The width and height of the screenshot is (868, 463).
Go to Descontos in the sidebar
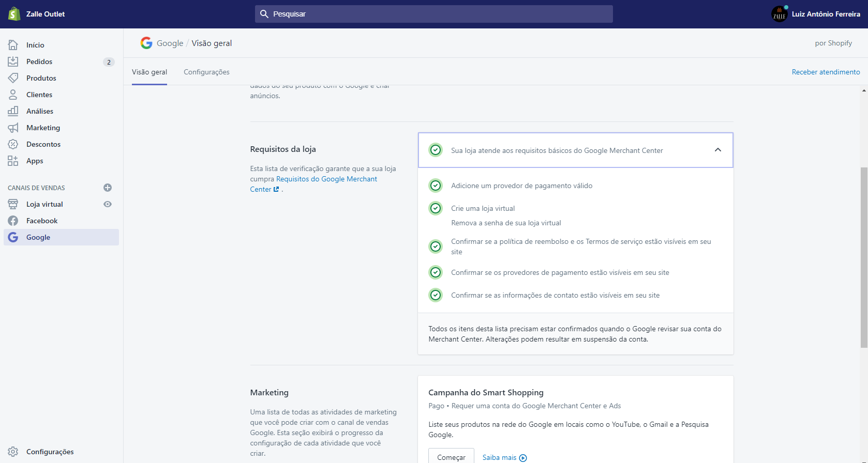click(x=43, y=144)
